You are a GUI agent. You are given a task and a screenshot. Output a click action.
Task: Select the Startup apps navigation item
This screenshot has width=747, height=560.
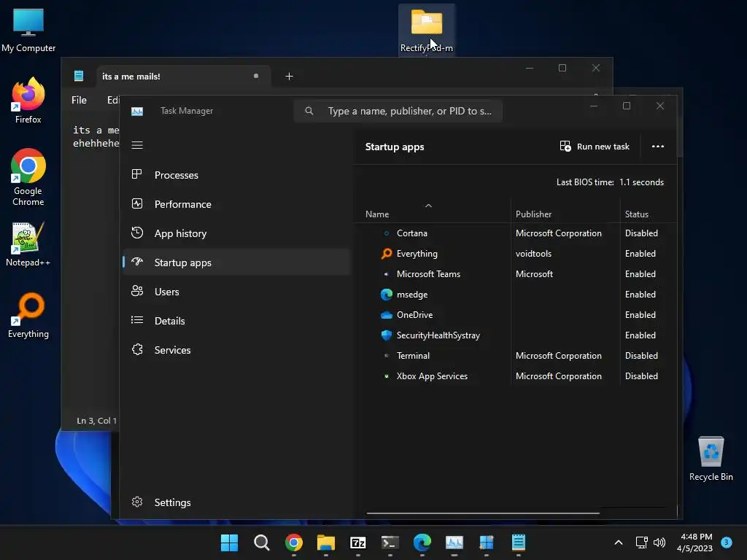click(x=236, y=262)
